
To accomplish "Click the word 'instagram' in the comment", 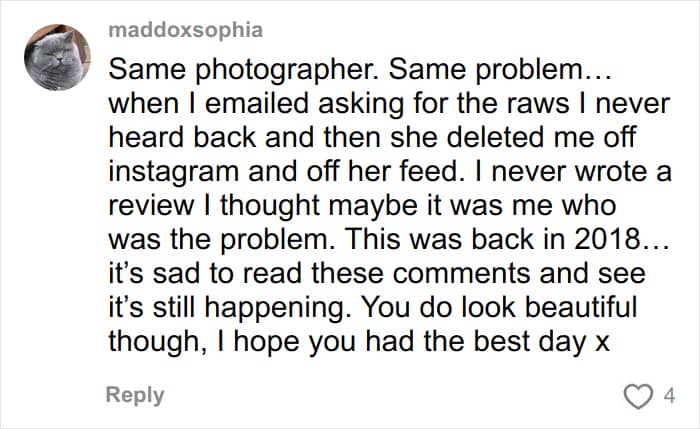I will click(x=174, y=172).
